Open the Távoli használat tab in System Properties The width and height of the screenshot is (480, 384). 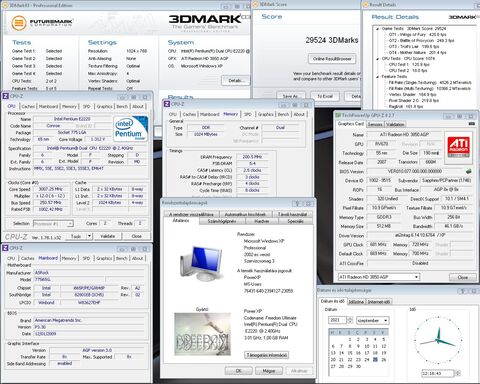pos(292,214)
